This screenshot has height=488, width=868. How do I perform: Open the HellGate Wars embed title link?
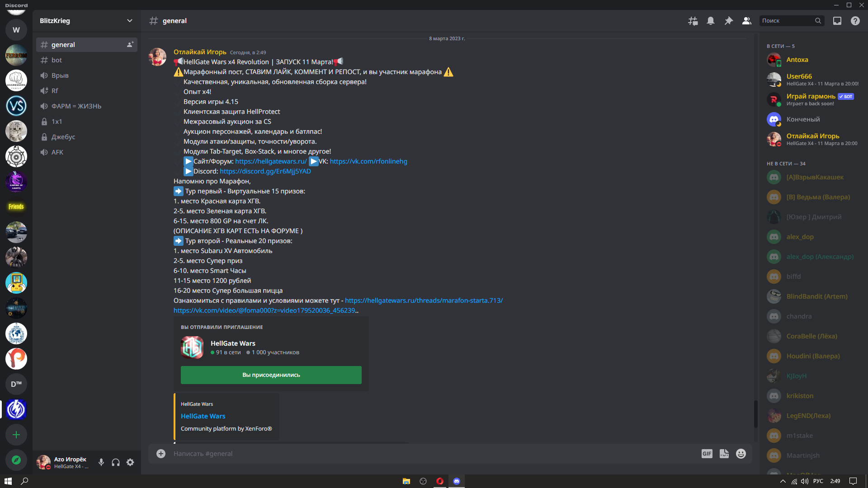pos(203,416)
